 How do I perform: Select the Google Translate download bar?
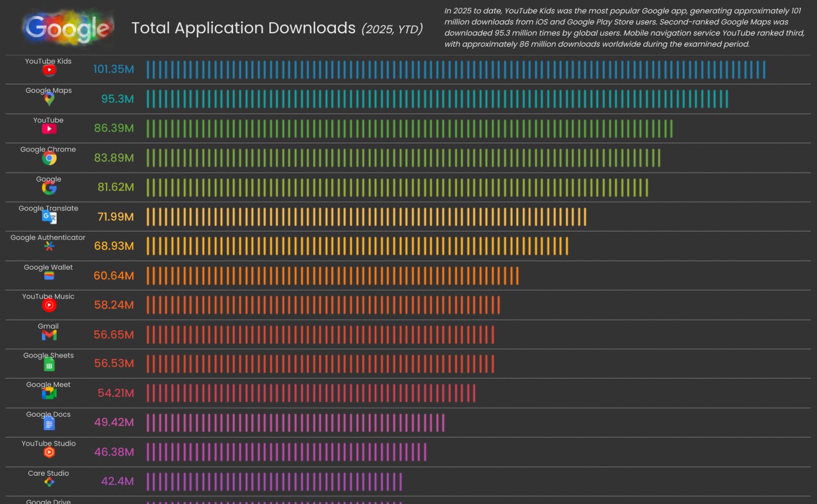[x=366, y=216]
